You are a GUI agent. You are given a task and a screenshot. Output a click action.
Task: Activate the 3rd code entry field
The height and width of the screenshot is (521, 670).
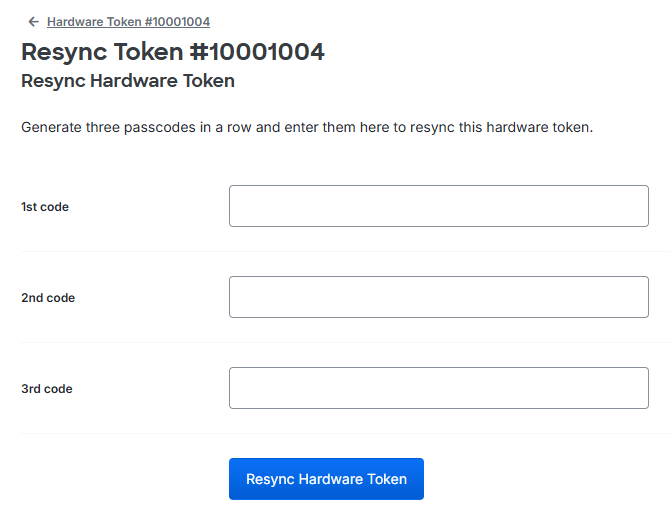pos(439,388)
